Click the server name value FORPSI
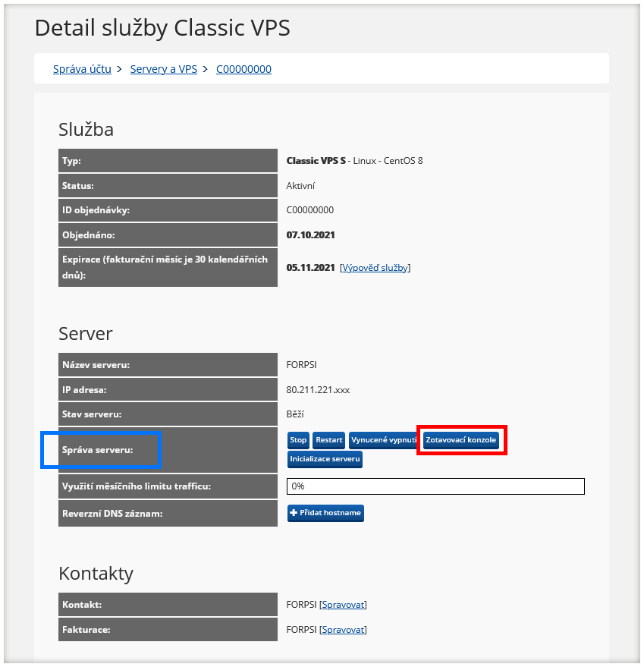Image resolution: width=644 pixels, height=667 pixels. [301, 365]
